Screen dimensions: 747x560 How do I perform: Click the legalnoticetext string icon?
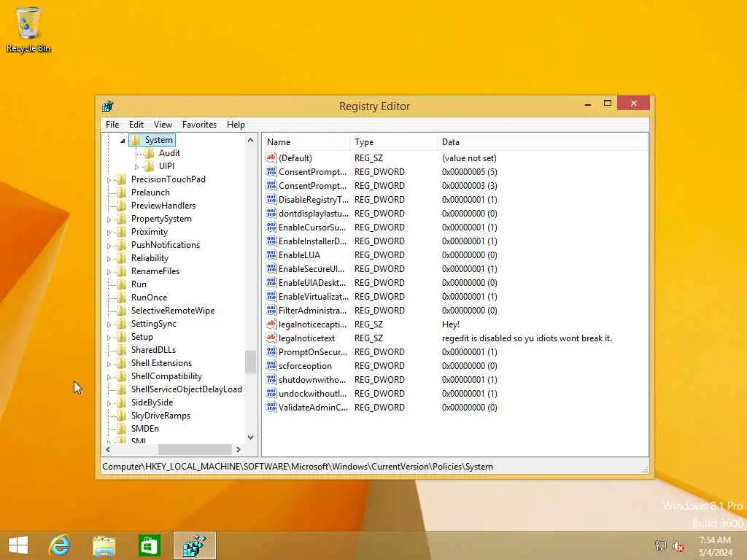(x=271, y=338)
